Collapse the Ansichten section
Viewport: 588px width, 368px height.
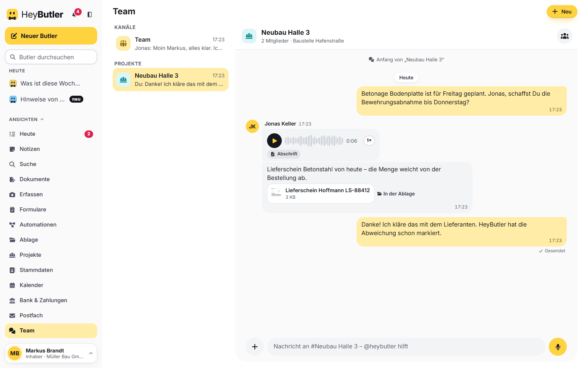27,119
